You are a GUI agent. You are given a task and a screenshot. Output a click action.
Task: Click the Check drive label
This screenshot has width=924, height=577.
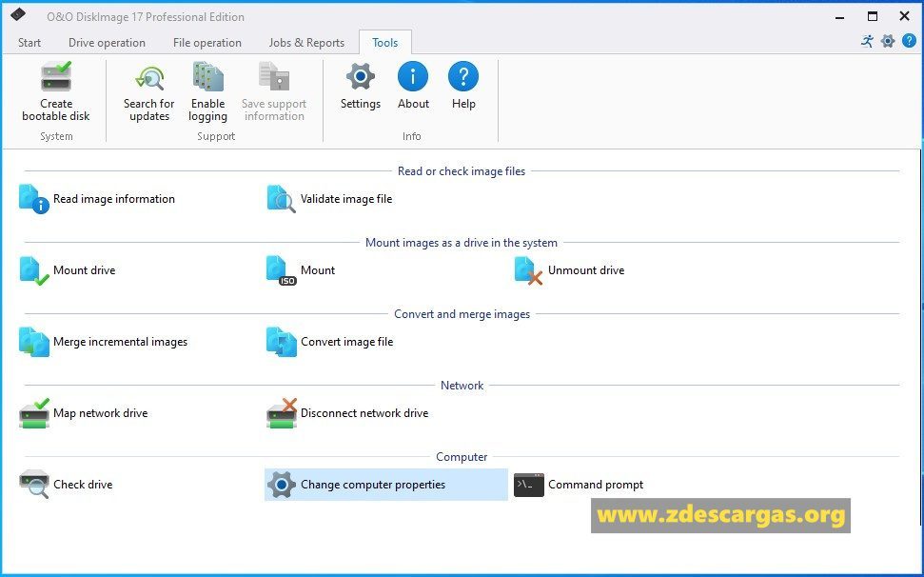[x=83, y=485]
